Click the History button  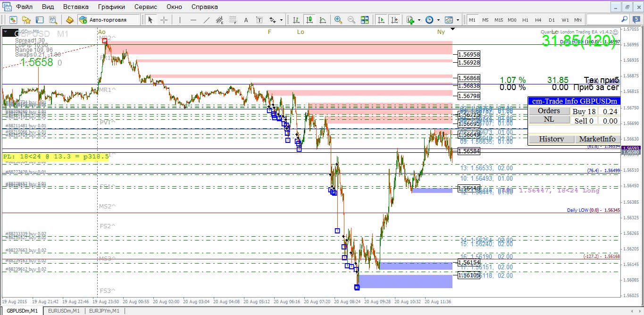pos(551,139)
